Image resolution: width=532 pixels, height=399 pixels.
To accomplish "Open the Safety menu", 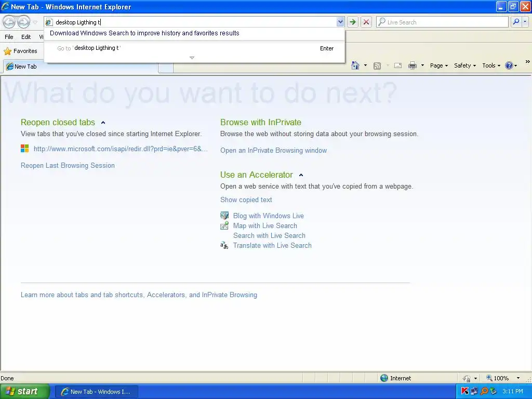I will point(465,65).
